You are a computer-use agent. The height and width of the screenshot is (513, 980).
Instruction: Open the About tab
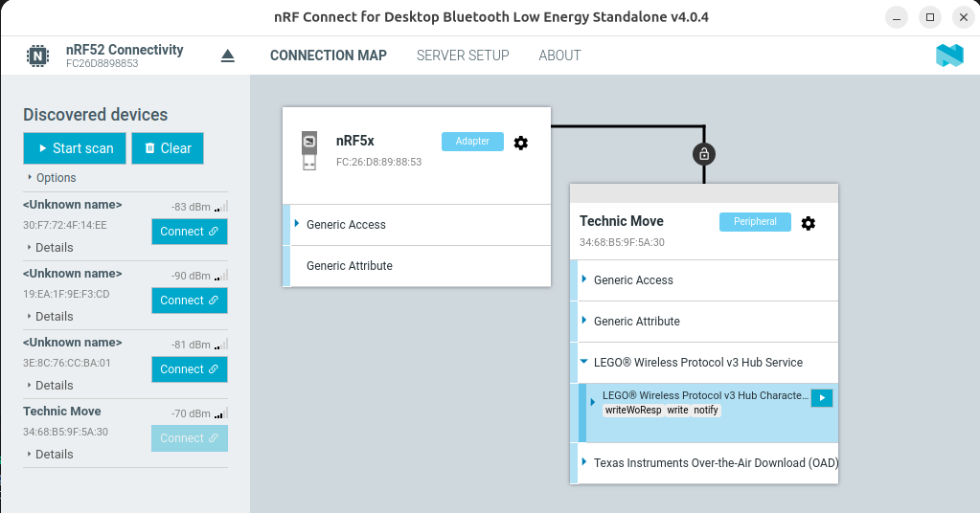click(559, 56)
